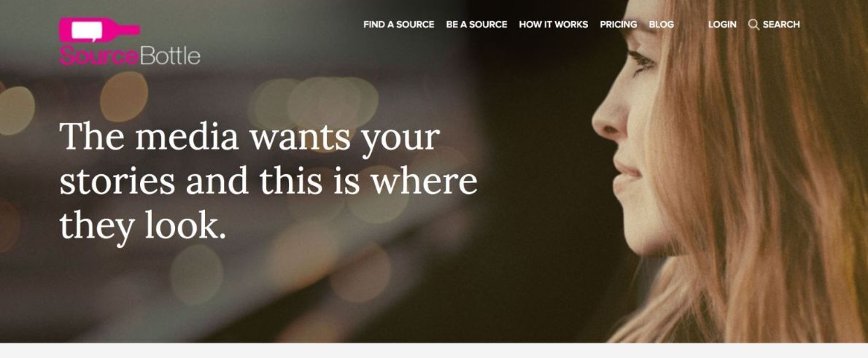Click the pink 'Source' word in the logo
Image resolution: width=868 pixels, height=358 pixels.
click(x=99, y=56)
